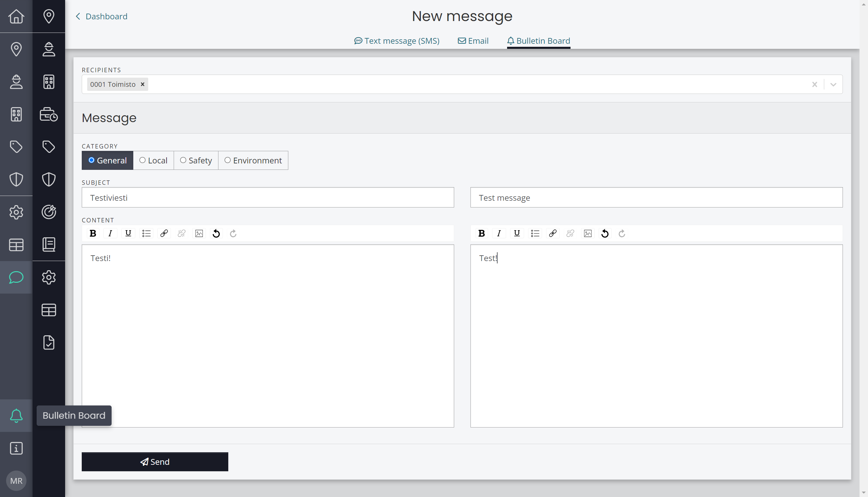Viewport: 868px width, 497px height.
Task: Open the Bulletin Board bell icon in sidebar
Action: click(x=16, y=415)
